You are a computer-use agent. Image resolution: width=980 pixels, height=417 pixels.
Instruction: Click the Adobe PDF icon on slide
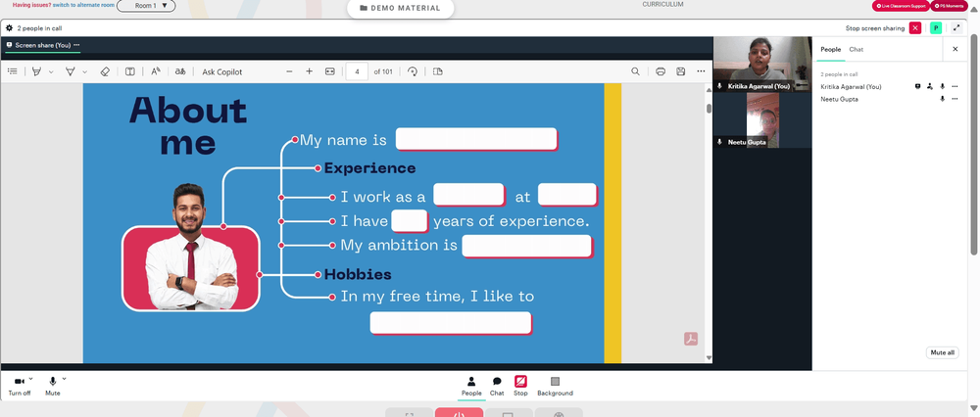pyautogui.click(x=691, y=339)
